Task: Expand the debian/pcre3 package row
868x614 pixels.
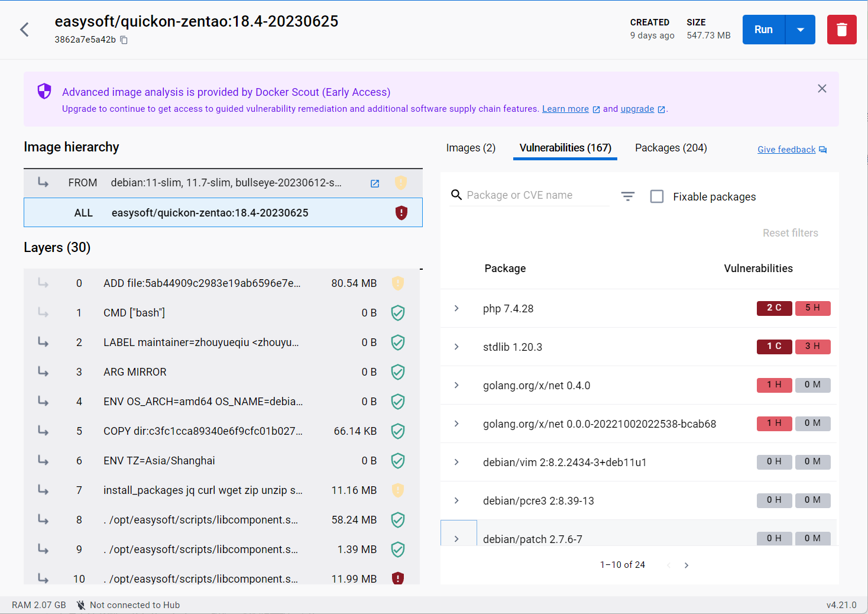Action: point(456,500)
